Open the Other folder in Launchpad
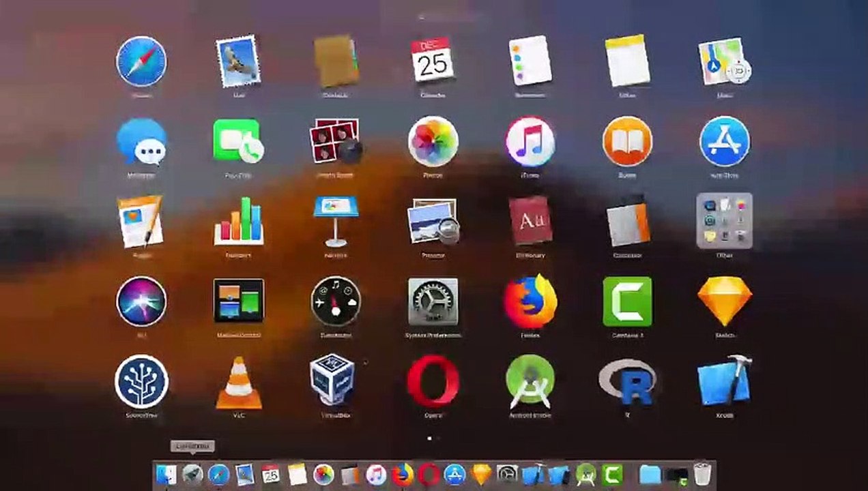 [x=725, y=221]
